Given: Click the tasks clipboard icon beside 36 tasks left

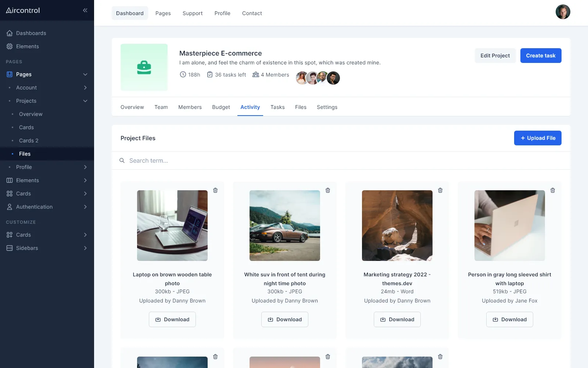Looking at the screenshot, I should (210, 74).
